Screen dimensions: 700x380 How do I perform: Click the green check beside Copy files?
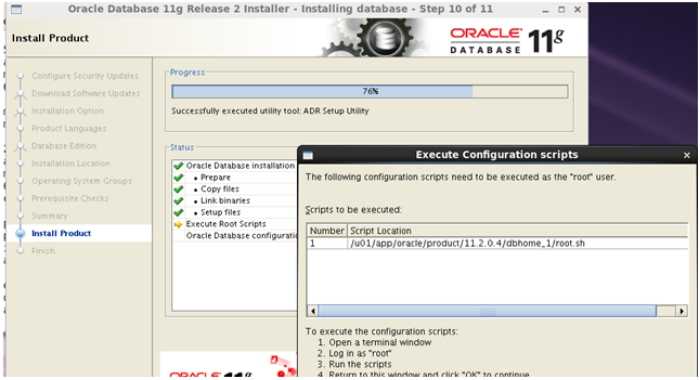pyautogui.click(x=179, y=189)
